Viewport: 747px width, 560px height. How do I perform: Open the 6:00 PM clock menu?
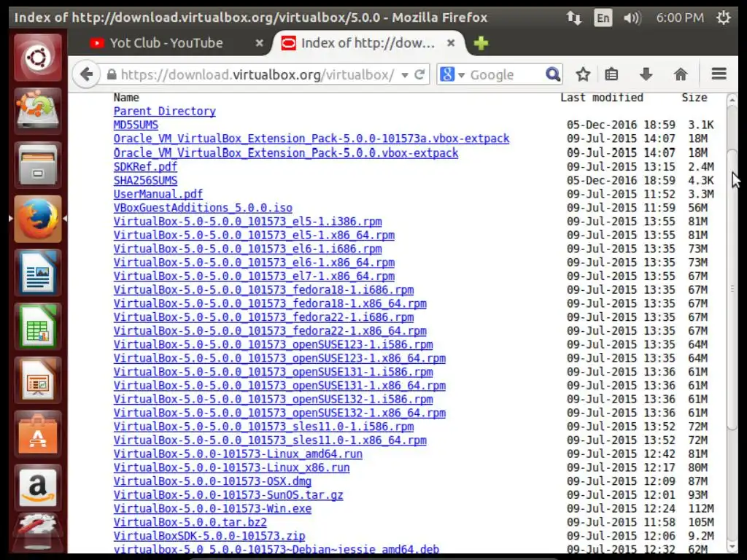pos(680,18)
